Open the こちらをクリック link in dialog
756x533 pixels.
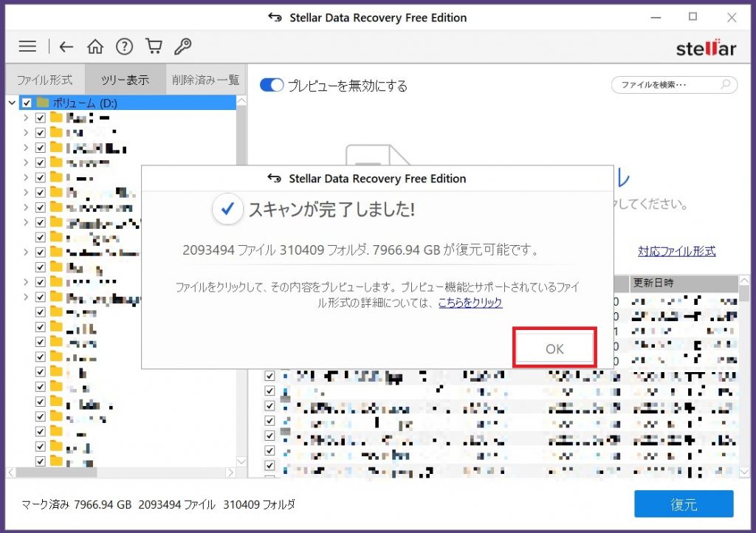(470, 303)
